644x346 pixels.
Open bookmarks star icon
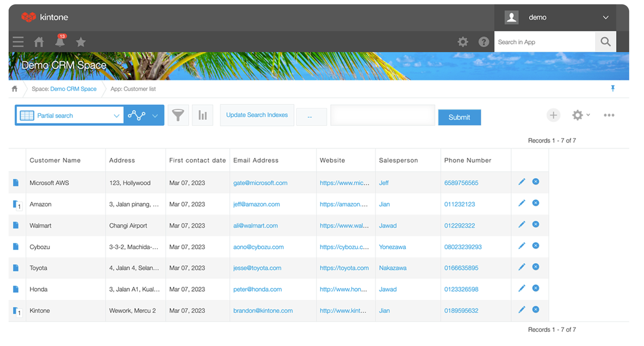click(x=81, y=42)
